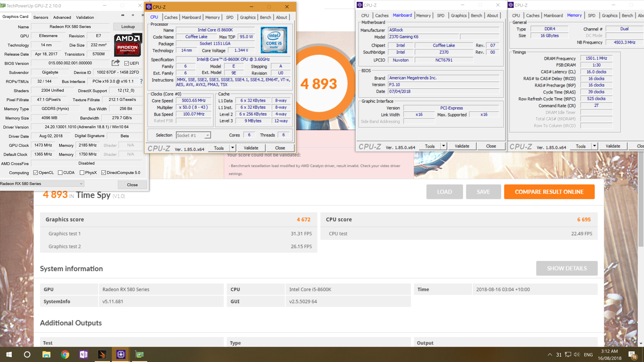Click the Bus Interface question mark help
Image resolution: width=644 pixels, height=362 pixels.
[141, 81]
